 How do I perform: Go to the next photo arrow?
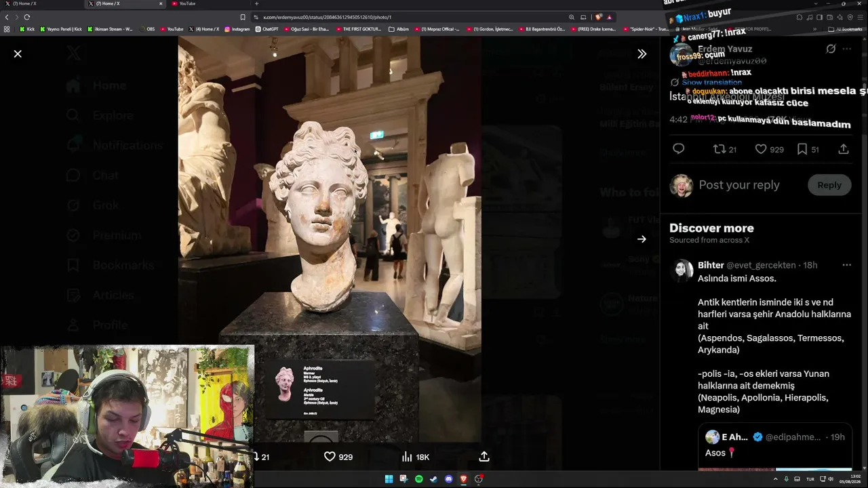[642, 239]
